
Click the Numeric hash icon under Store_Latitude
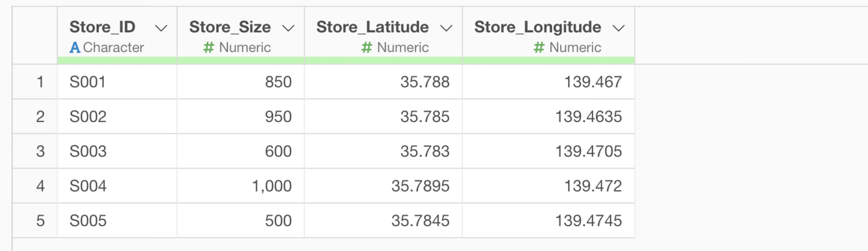coord(367,47)
